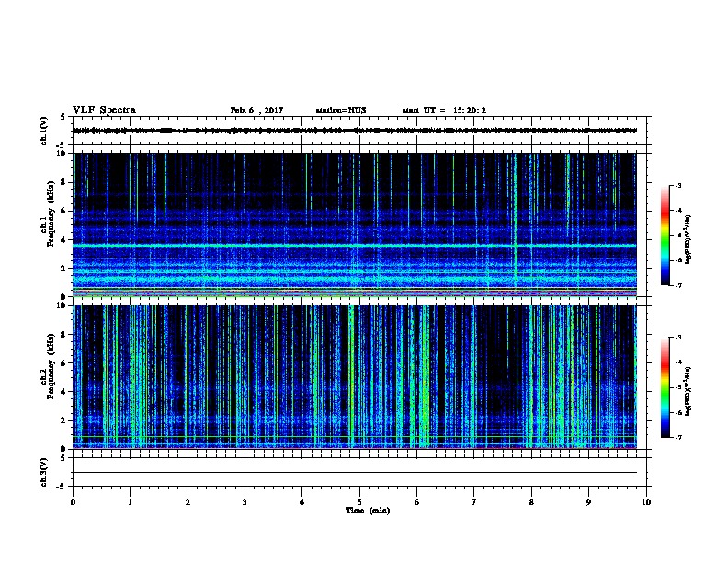This screenshot has width=728, height=563.
Task: Click the ch.2 color bar "-7" label
Action: tap(677, 438)
